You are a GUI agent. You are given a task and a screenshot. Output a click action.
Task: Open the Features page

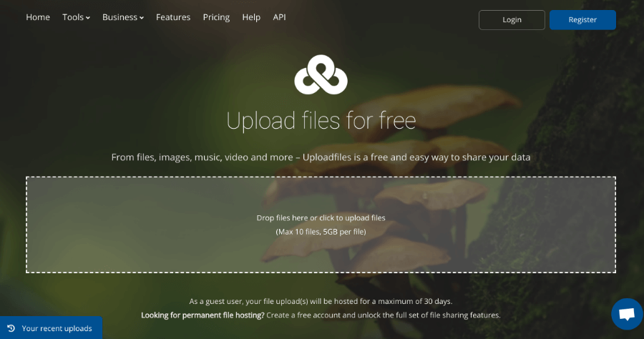pyautogui.click(x=173, y=17)
